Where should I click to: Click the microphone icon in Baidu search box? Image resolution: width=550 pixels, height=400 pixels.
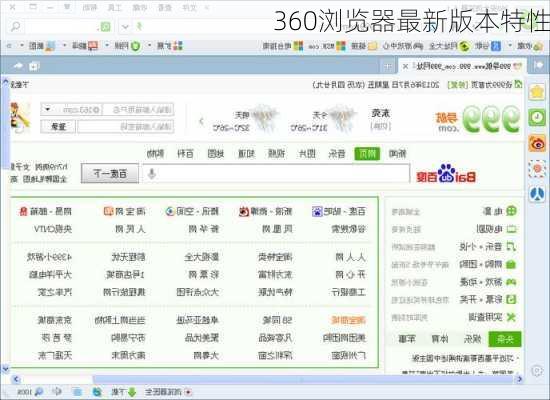[152, 173]
